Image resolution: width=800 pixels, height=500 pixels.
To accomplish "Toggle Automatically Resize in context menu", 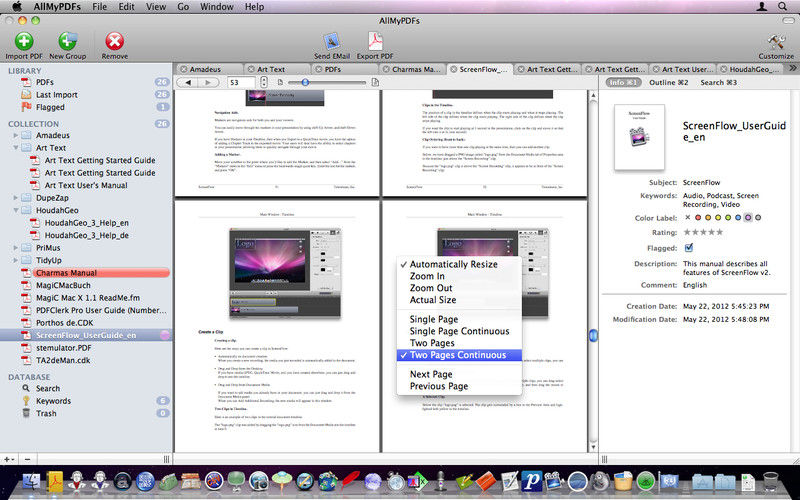I will [x=459, y=264].
